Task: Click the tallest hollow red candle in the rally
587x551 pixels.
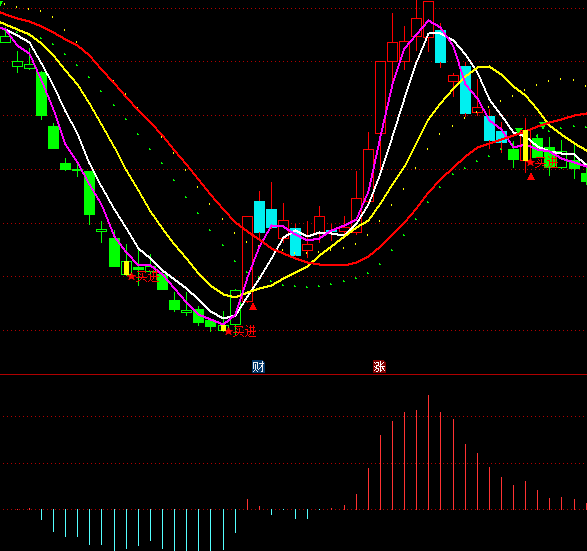Action: [380, 97]
